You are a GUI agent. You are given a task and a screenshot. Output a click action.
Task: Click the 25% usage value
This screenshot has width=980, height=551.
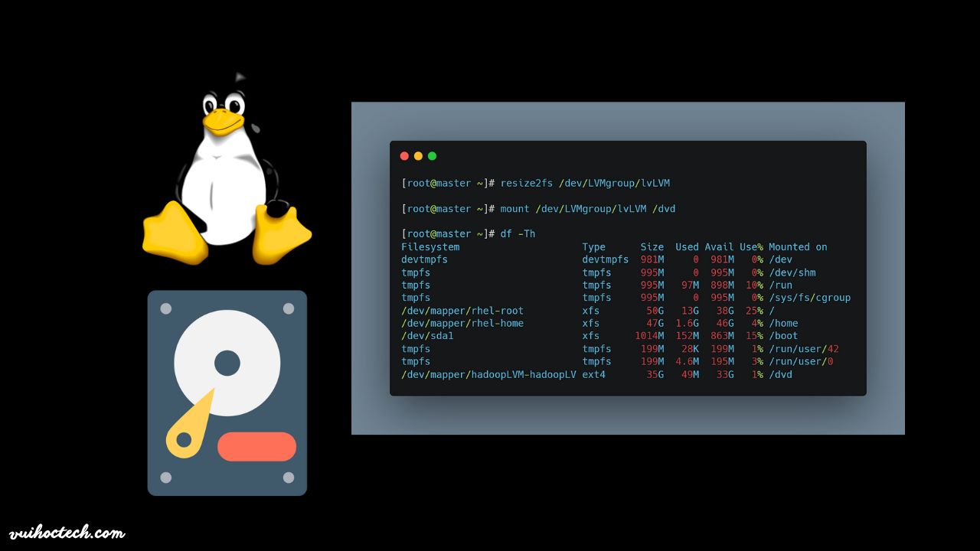[754, 311]
